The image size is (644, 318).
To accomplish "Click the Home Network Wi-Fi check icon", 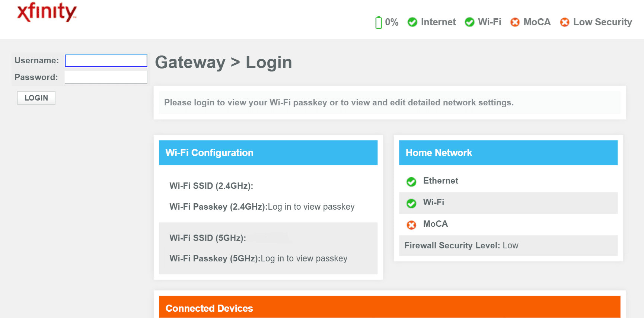I will click(411, 203).
